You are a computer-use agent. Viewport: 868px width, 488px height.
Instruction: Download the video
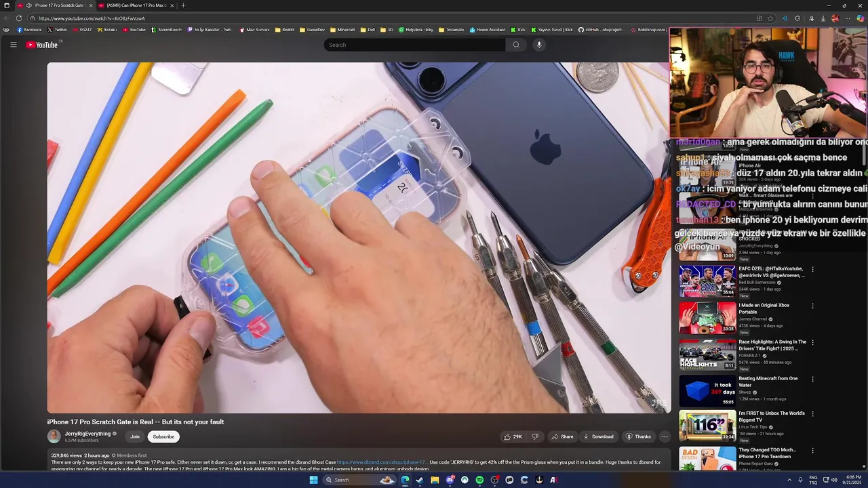[598, 436]
